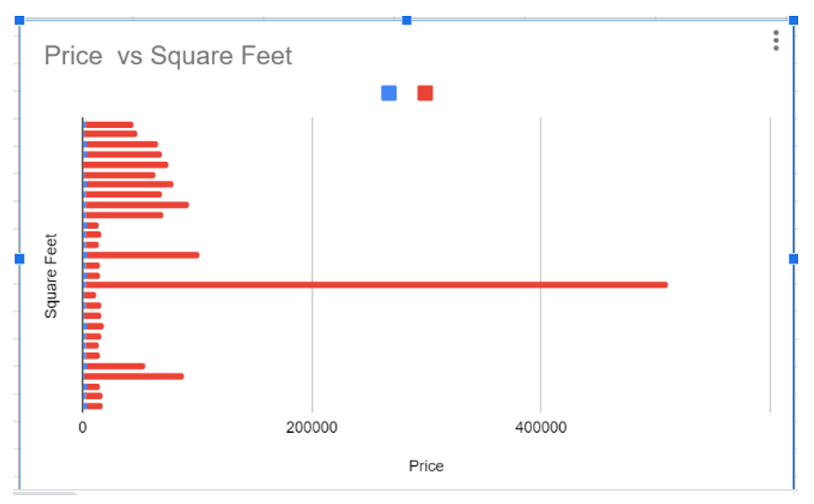The width and height of the screenshot is (814, 504).
Task: Click the longest red bar in the chart
Action: (x=377, y=284)
